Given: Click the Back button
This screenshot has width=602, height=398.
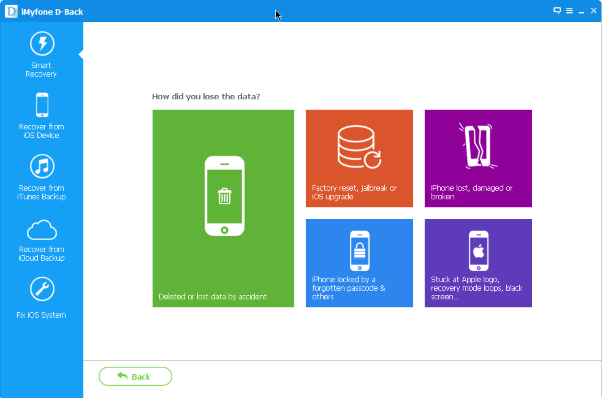Looking at the screenshot, I should (x=135, y=377).
